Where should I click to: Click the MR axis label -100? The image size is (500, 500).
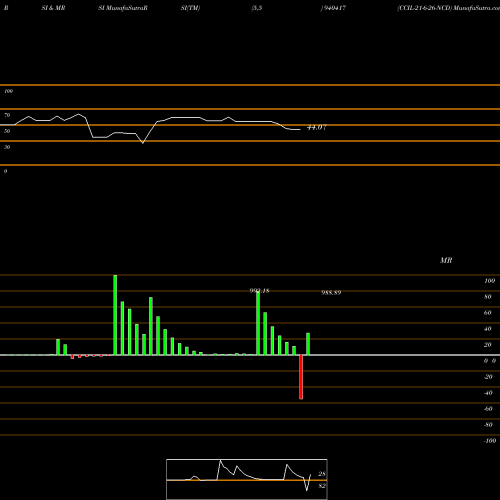click(x=490, y=441)
